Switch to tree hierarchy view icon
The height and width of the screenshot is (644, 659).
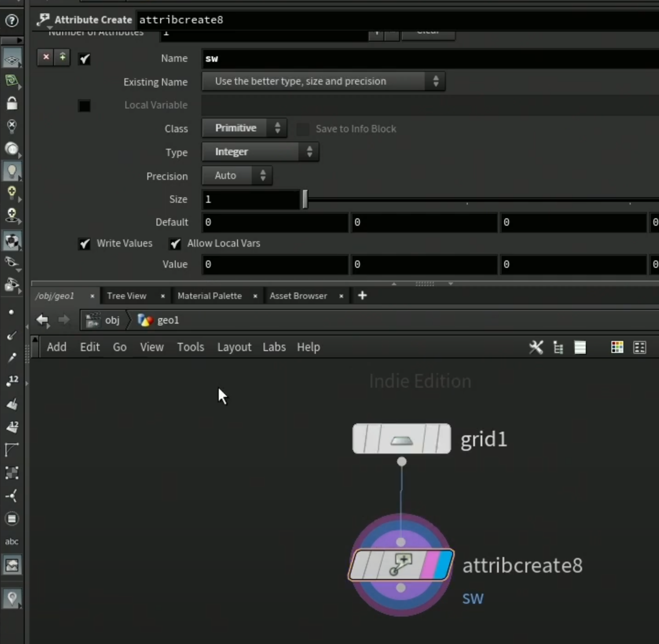558,347
